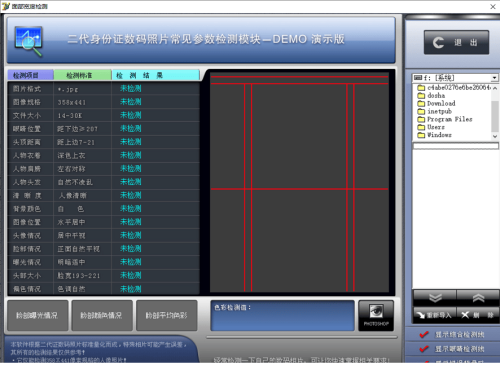Select the inetpub folder
The width and height of the screenshot is (500, 365).
coord(439,111)
